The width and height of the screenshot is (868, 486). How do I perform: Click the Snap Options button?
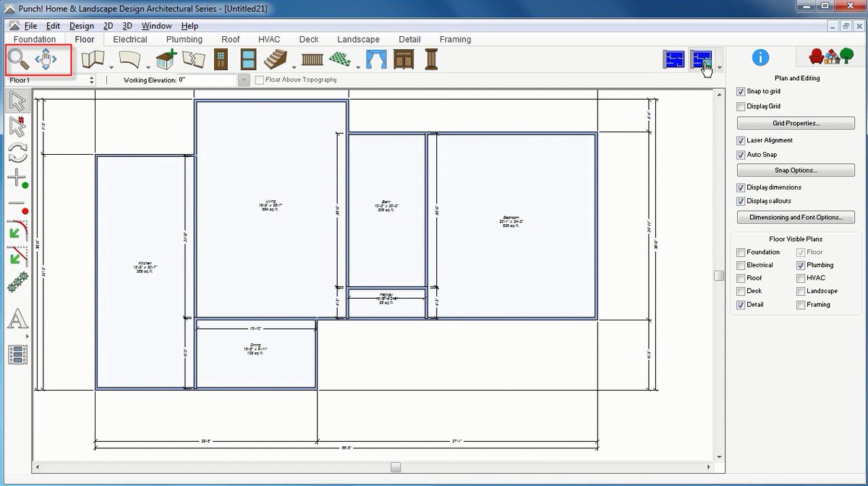[x=796, y=171]
